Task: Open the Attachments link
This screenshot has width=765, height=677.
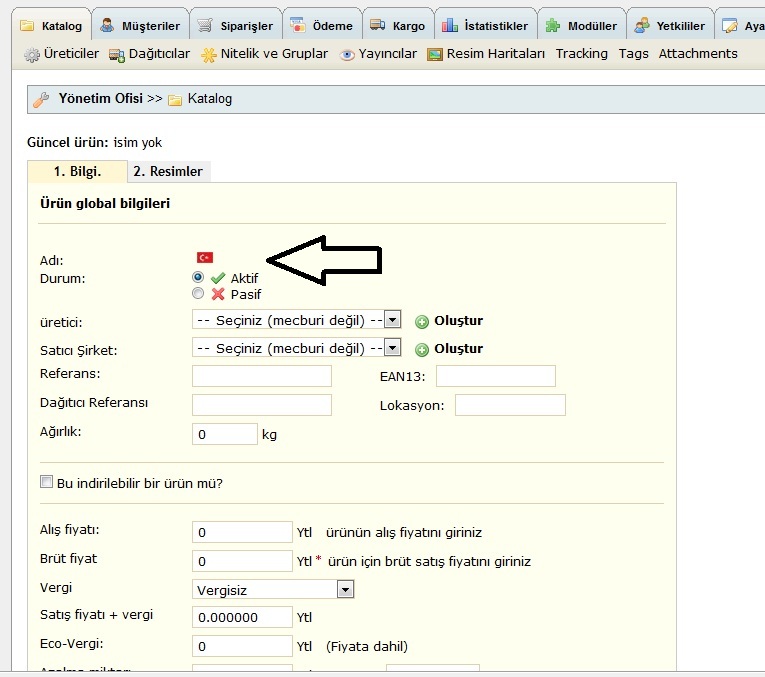Action: tap(698, 54)
